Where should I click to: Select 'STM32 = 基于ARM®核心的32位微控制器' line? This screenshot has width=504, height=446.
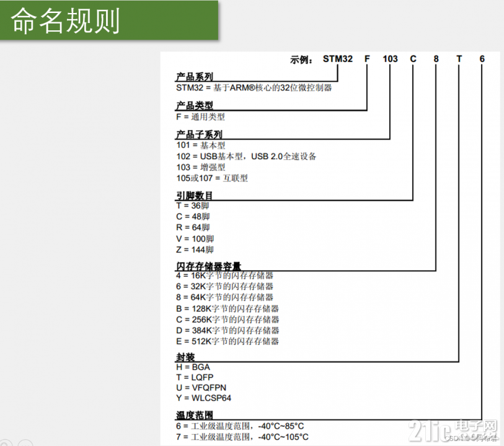tap(254, 88)
